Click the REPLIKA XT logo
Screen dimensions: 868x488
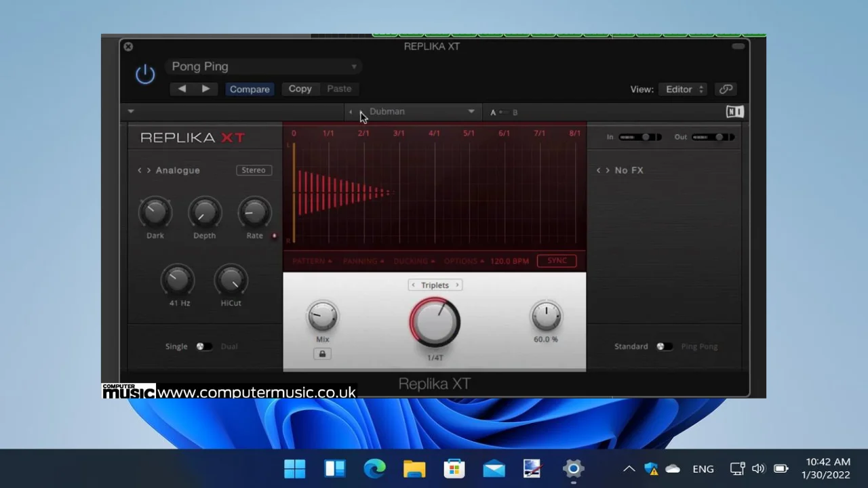pyautogui.click(x=193, y=138)
